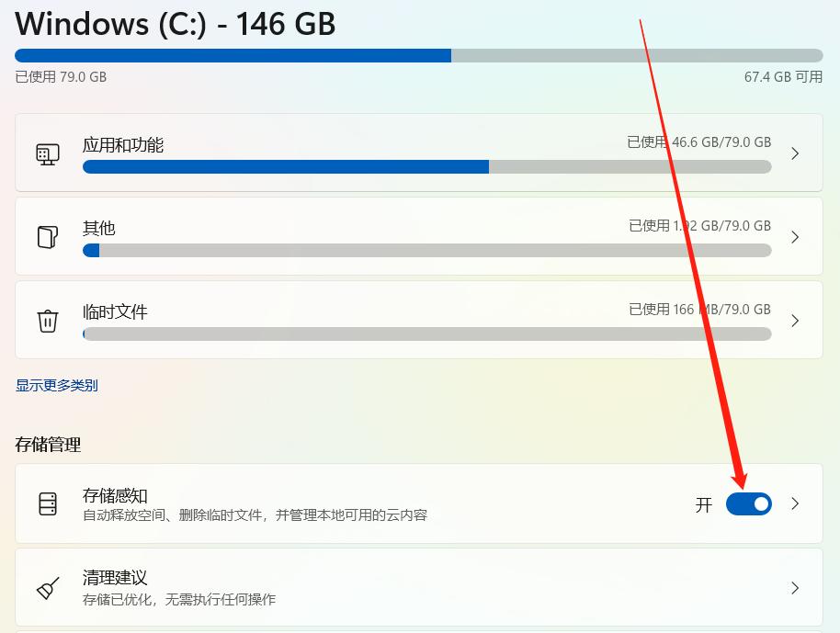Switch off automatic storage sense
This screenshot has width=840, height=633.
[748, 503]
